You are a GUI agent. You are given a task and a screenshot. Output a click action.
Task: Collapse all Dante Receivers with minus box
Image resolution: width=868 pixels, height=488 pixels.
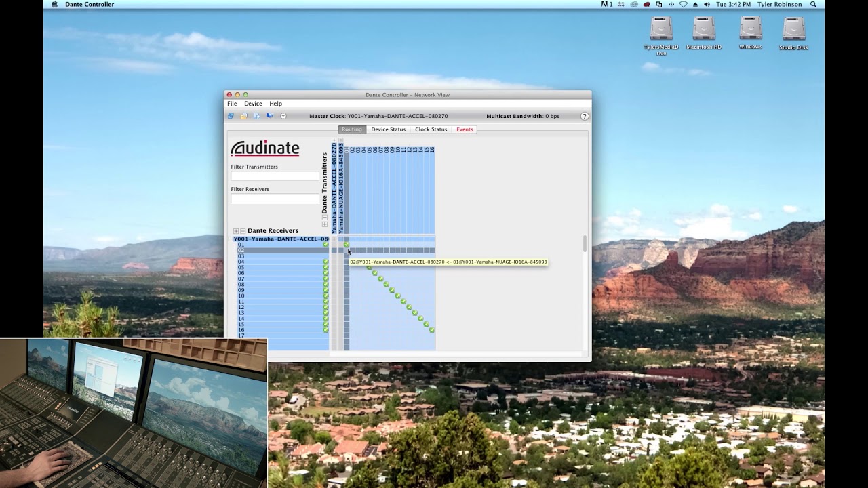[243, 231]
